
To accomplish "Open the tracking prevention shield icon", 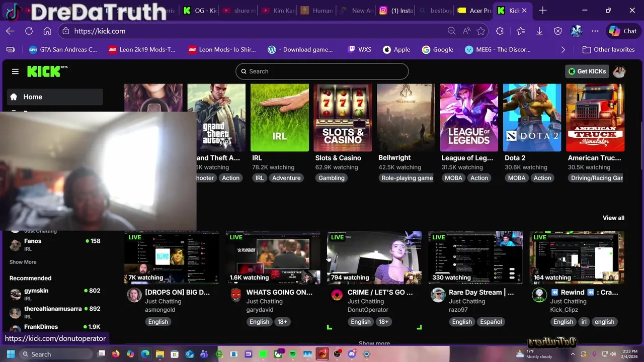I will tap(557, 31).
